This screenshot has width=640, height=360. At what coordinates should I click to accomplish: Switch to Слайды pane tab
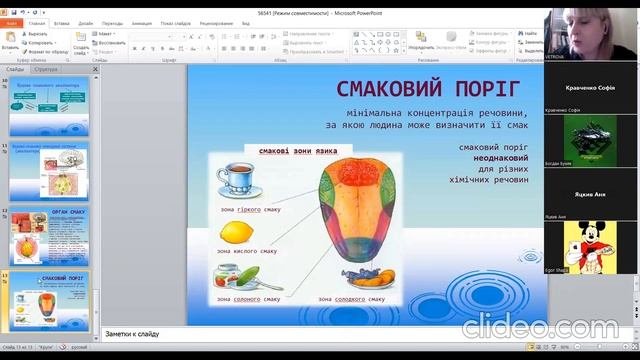(x=15, y=69)
